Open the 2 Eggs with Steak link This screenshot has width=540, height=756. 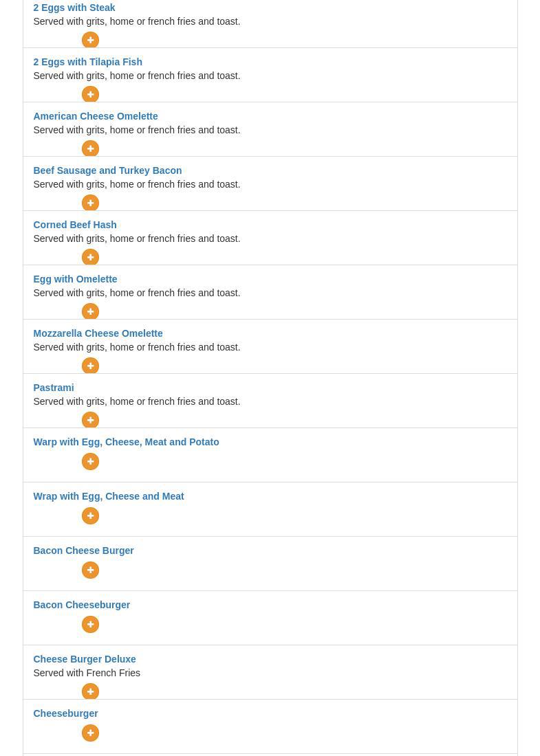74,8
